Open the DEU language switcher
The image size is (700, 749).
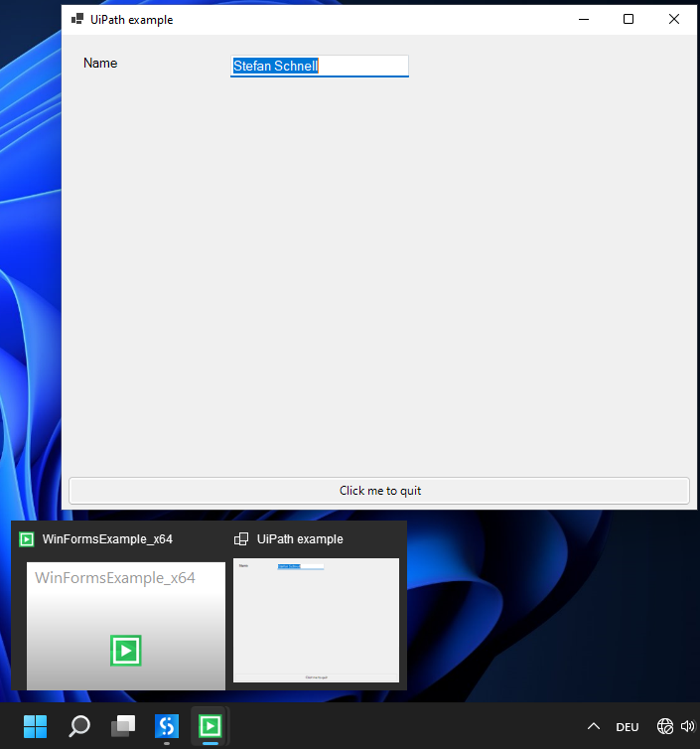pos(627,727)
